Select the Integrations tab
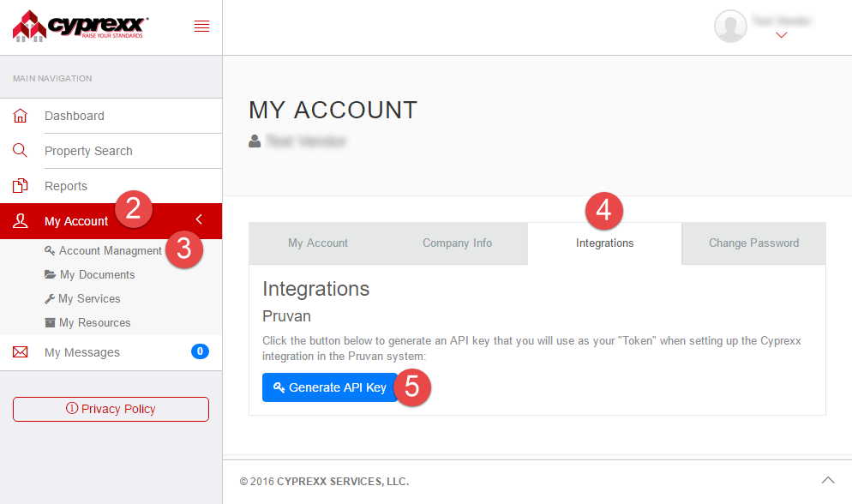Image resolution: width=852 pixels, height=504 pixels. [x=604, y=243]
